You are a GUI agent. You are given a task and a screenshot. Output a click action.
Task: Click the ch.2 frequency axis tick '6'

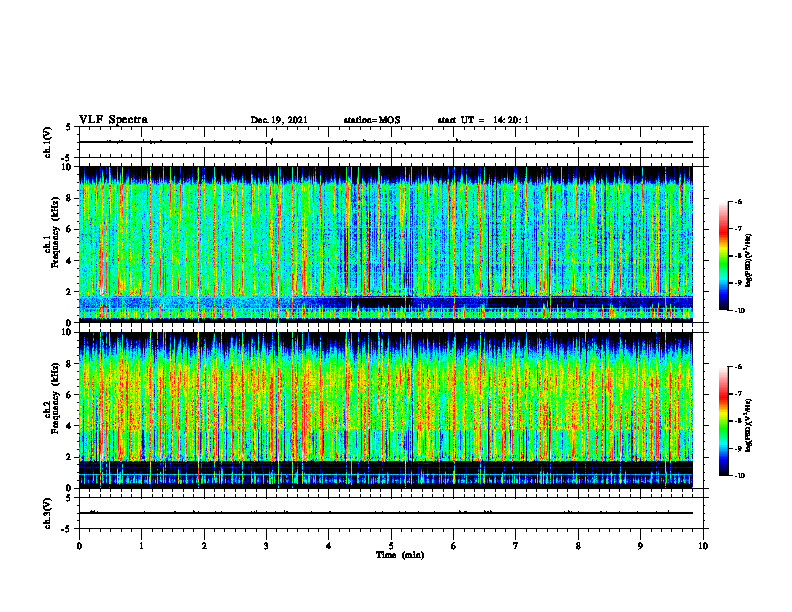click(x=70, y=395)
